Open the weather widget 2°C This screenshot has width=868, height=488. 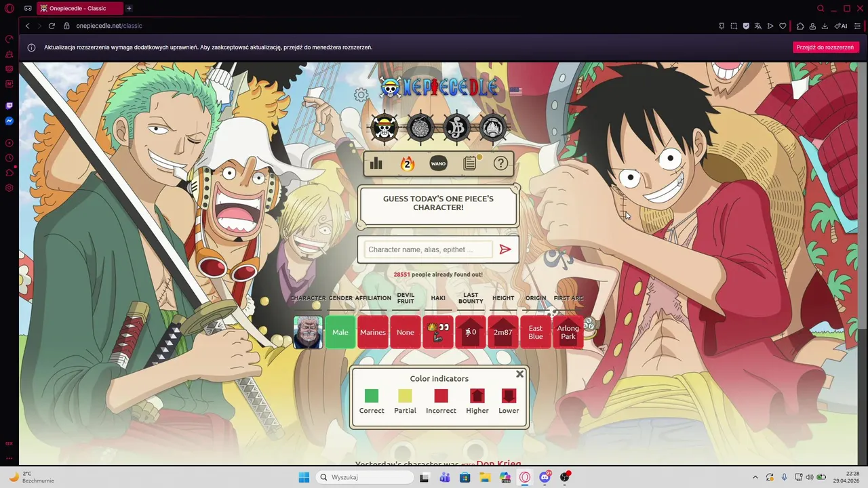(x=31, y=477)
